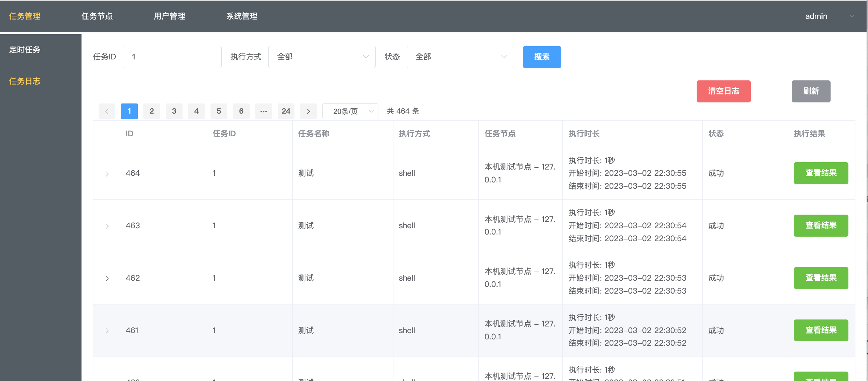868x381 pixels.
Task: View result for log 463
Action: [x=821, y=225]
